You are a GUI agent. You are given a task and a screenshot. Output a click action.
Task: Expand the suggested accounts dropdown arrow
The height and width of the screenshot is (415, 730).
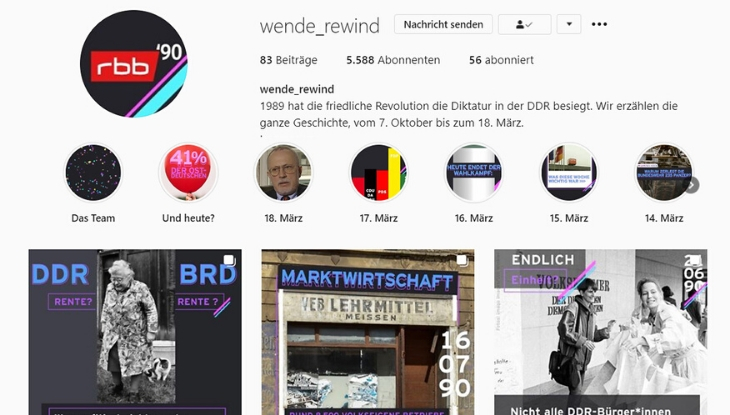pyautogui.click(x=569, y=24)
